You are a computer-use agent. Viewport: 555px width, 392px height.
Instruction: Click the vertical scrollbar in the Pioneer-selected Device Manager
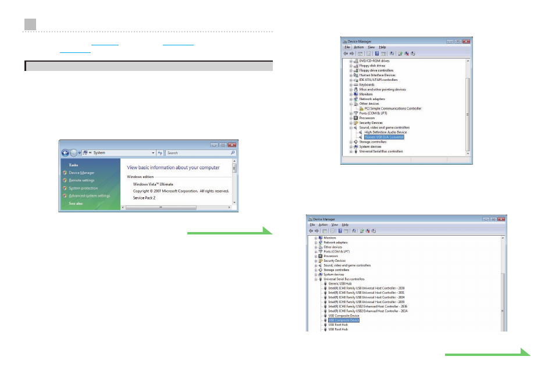click(x=468, y=108)
